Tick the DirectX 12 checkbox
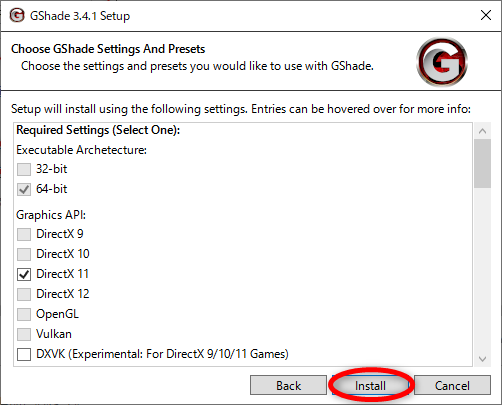 [x=24, y=294]
